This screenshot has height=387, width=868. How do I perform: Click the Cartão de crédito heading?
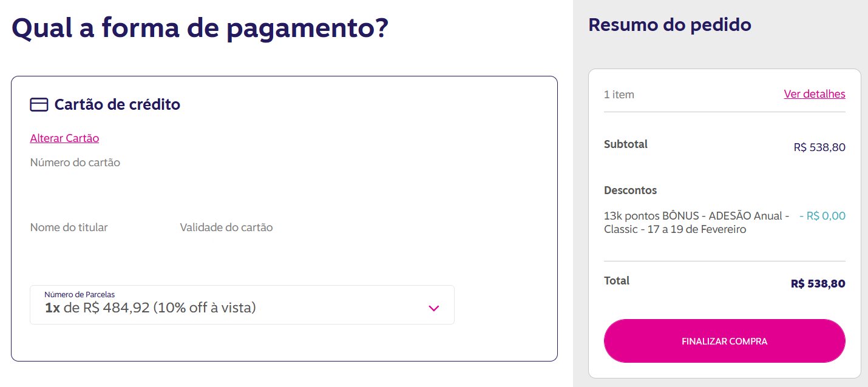click(117, 104)
